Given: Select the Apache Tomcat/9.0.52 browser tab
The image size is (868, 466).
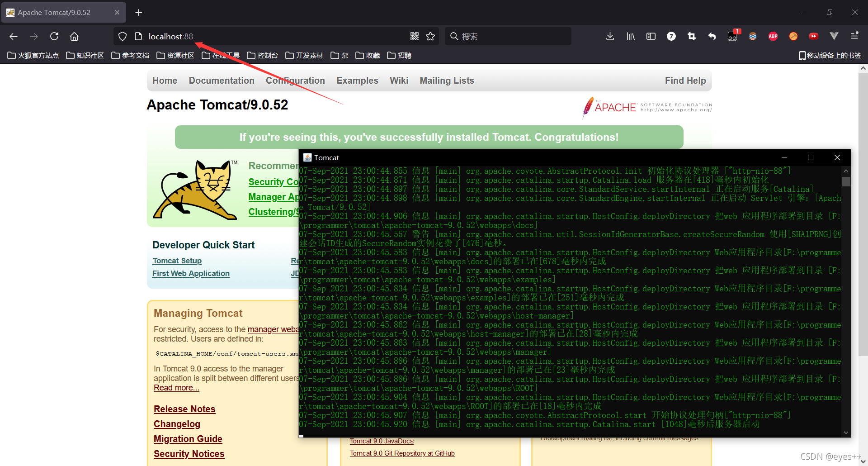Looking at the screenshot, I should point(63,13).
